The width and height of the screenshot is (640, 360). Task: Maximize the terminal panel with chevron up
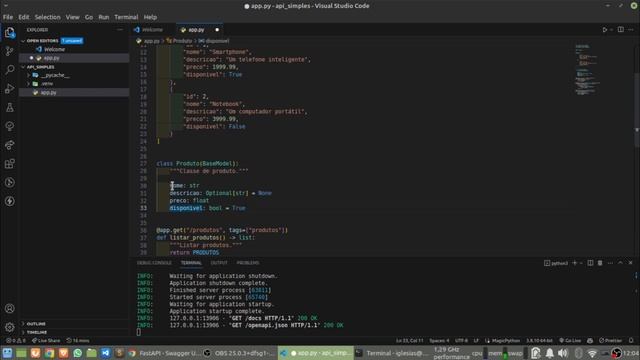[620, 263]
